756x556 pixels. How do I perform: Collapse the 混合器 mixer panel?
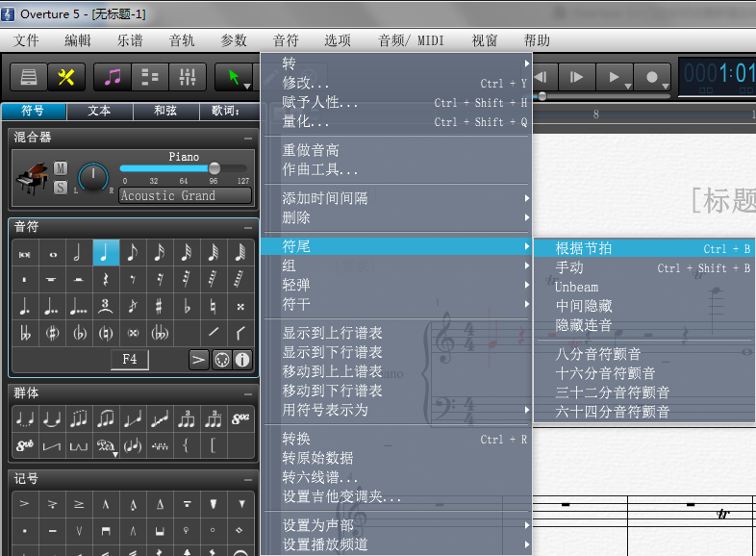point(247,138)
